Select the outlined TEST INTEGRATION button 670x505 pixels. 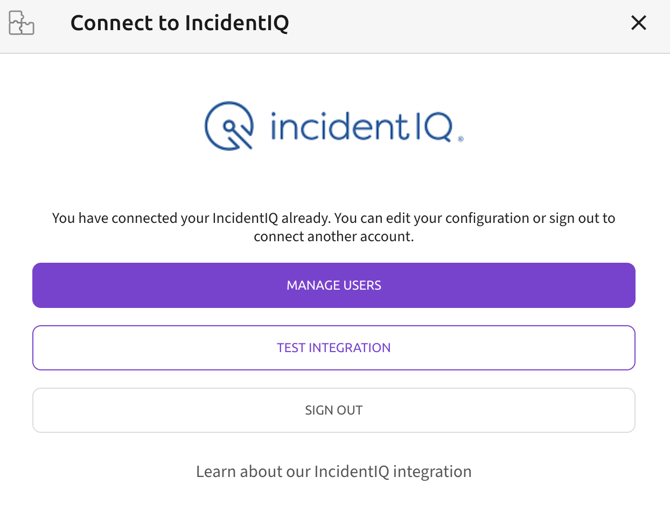pyautogui.click(x=334, y=347)
